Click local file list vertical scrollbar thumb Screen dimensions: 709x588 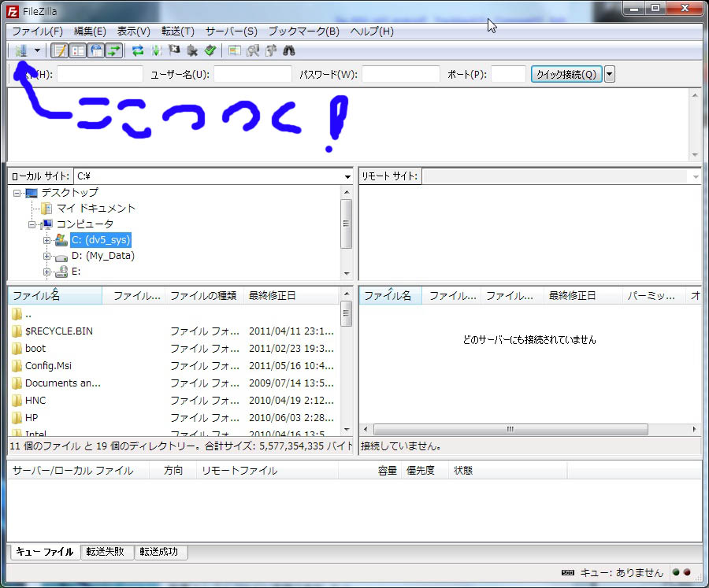(x=347, y=313)
